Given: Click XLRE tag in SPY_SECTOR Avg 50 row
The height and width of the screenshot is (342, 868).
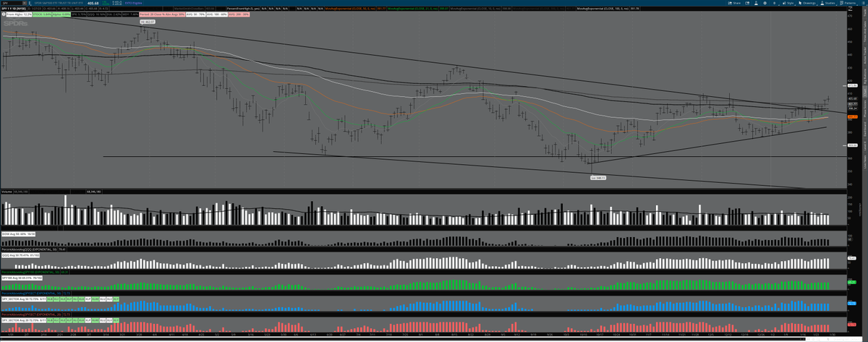Looking at the screenshot, I should click(x=95, y=299).
